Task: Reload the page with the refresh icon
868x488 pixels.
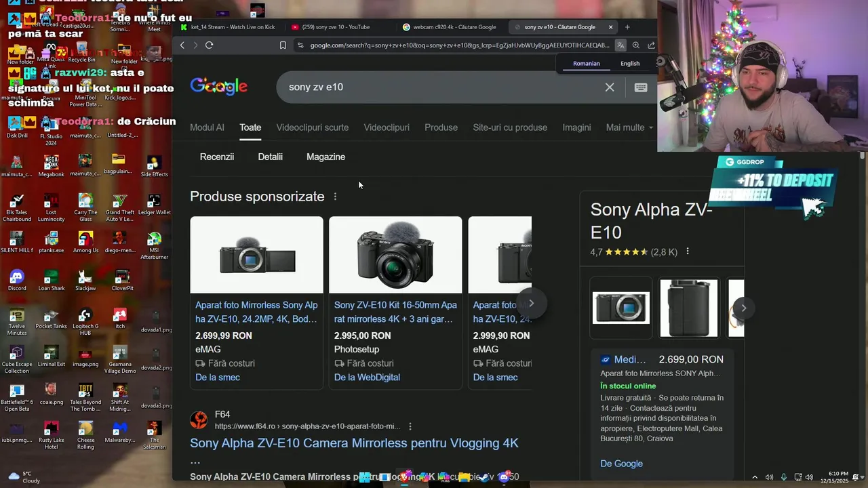Action: (x=209, y=45)
